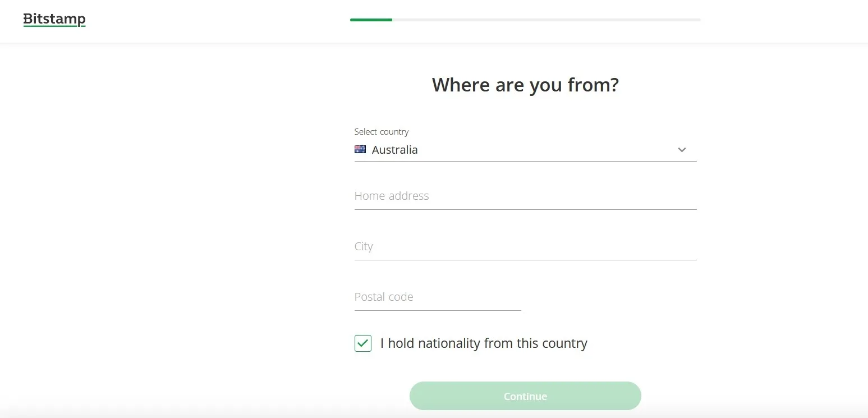Select the Postal code text box

(438, 297)
